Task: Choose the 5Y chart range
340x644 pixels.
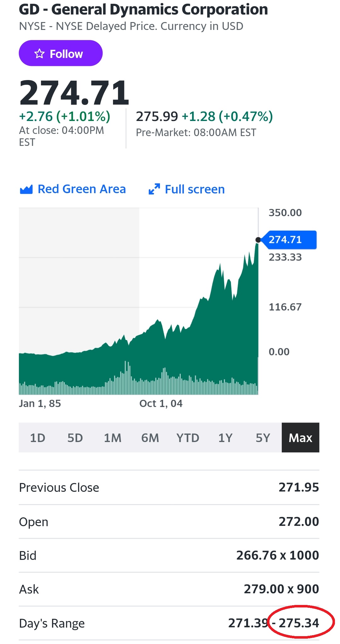Action: pos(263,438)
